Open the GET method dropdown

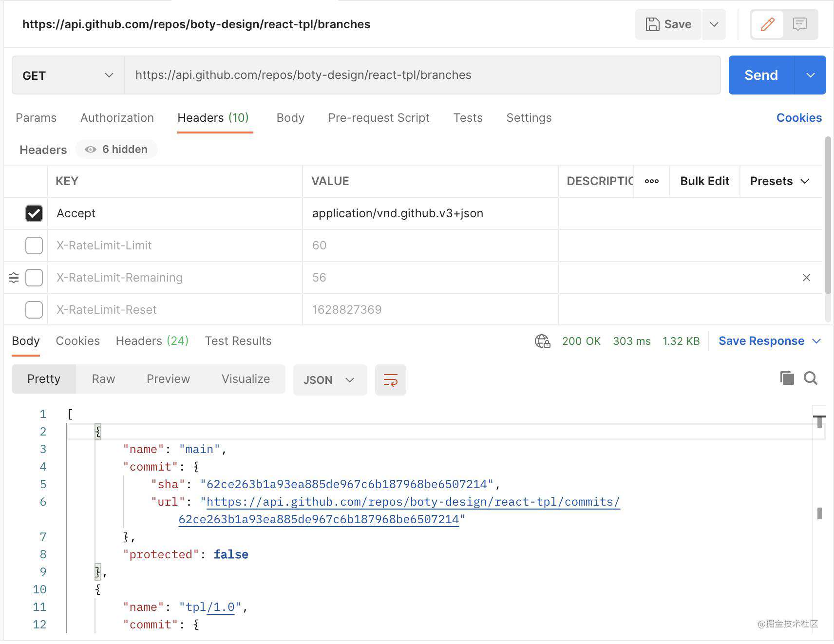68,75
